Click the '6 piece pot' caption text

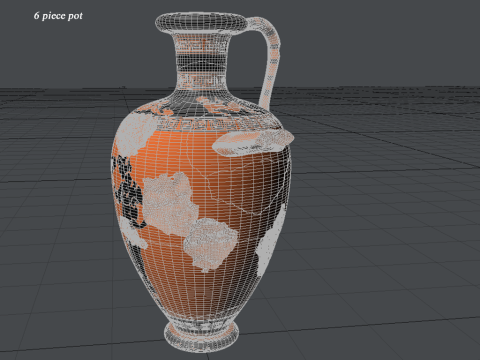pos(58,16)
